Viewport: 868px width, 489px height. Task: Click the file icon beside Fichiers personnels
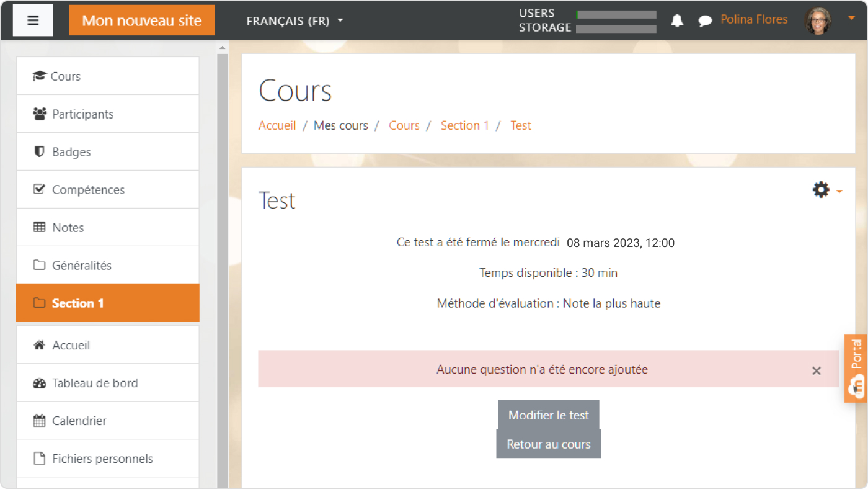click(x=39, y=459)
